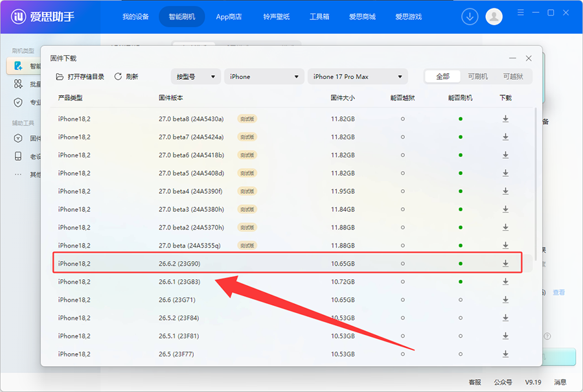Click the 能否刷机 column header

(461, 98)
